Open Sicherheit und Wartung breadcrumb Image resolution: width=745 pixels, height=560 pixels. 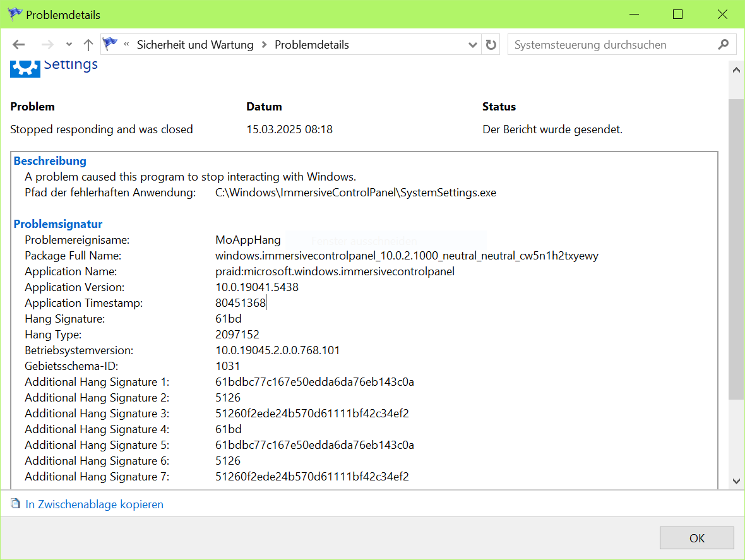[195, 45]
